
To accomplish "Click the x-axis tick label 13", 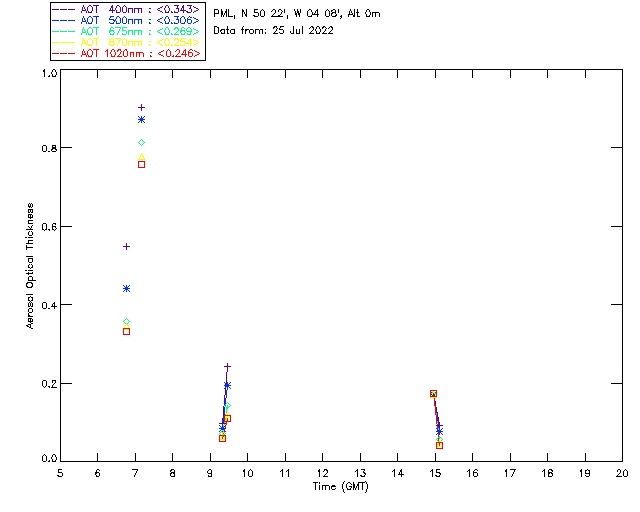I will [360, 473].
